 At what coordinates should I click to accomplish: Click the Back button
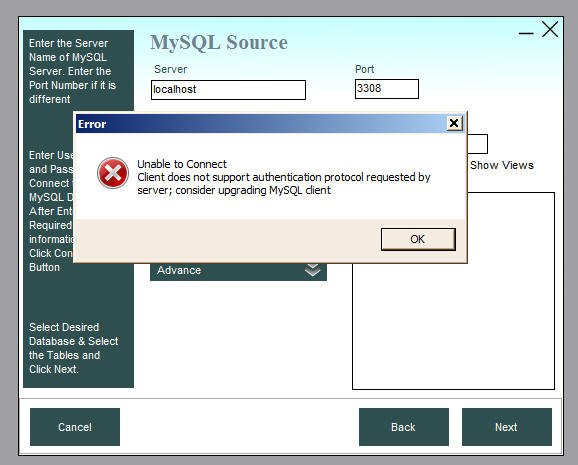[404, 427]
